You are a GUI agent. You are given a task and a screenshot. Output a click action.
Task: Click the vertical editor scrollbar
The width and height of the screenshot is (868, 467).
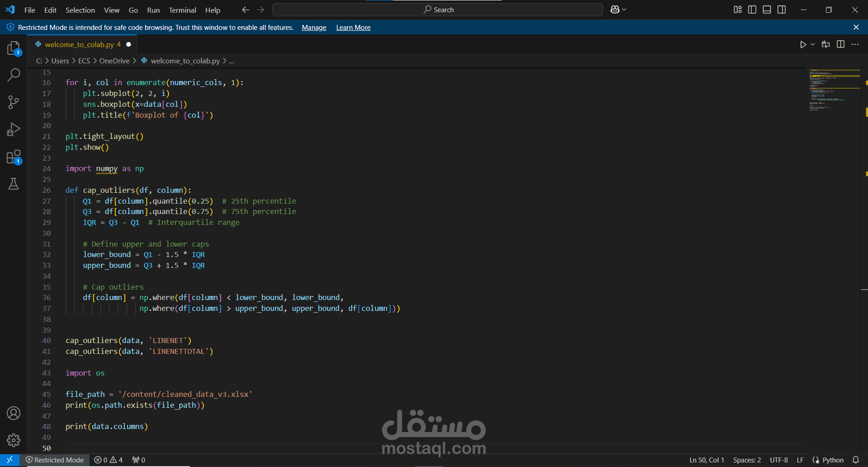click(x=864, y=260)
